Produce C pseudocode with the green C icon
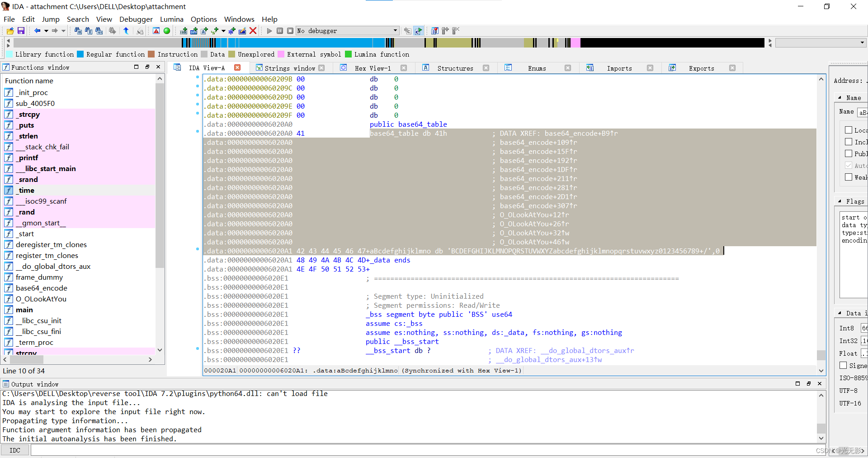Viewport: 868px width, 458px height. [x=418, y=31]
